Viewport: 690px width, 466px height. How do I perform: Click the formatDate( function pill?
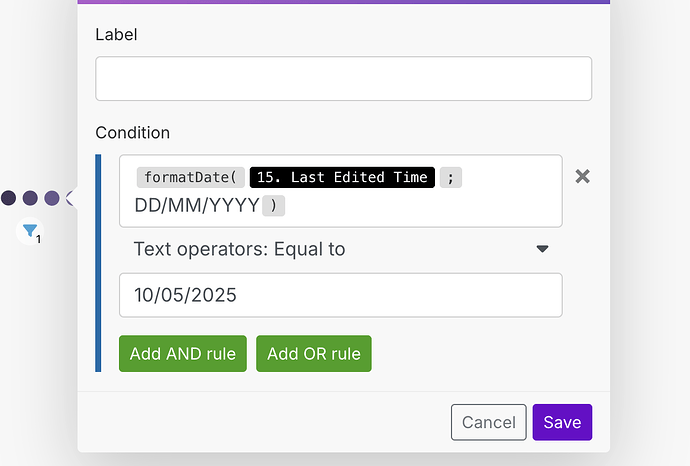(190, 178)
